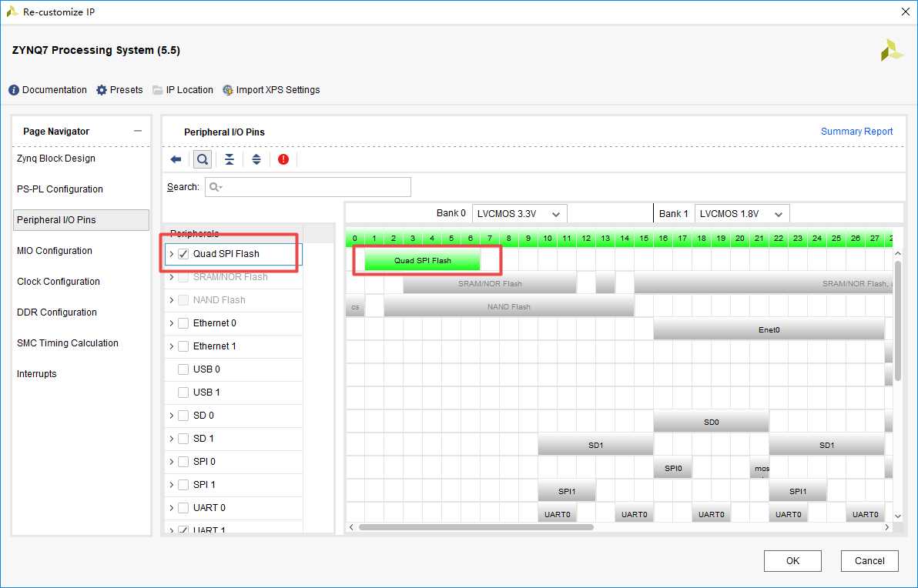Image resolution: width=918 pixels, height=588 pixels.
Task: Collapse the Page Navigator with minus icon
Action: (138, 131)
